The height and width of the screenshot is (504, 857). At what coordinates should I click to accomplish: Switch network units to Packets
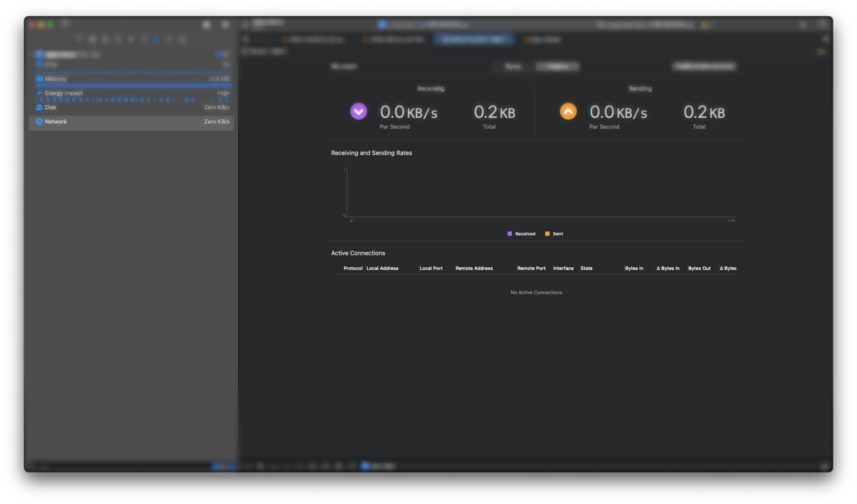(x=557, y=66)
